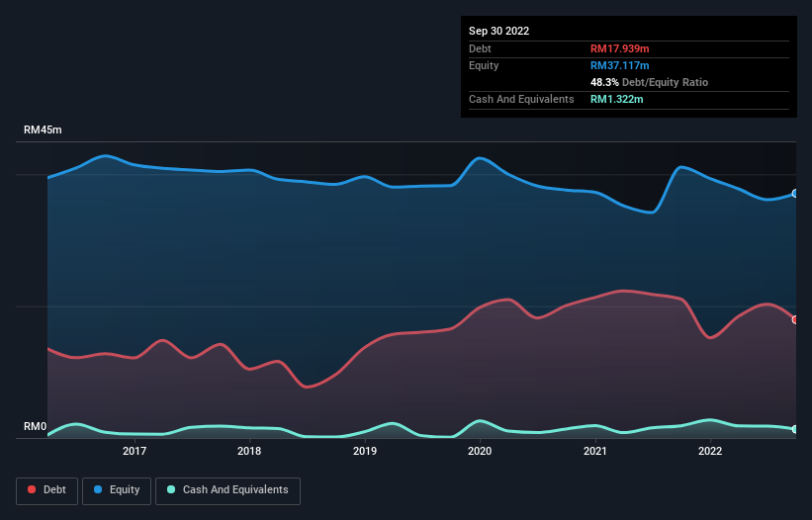Click the 2017 x-axis label
The height and width of the screenshot is (520, 812).
[135, 451]
